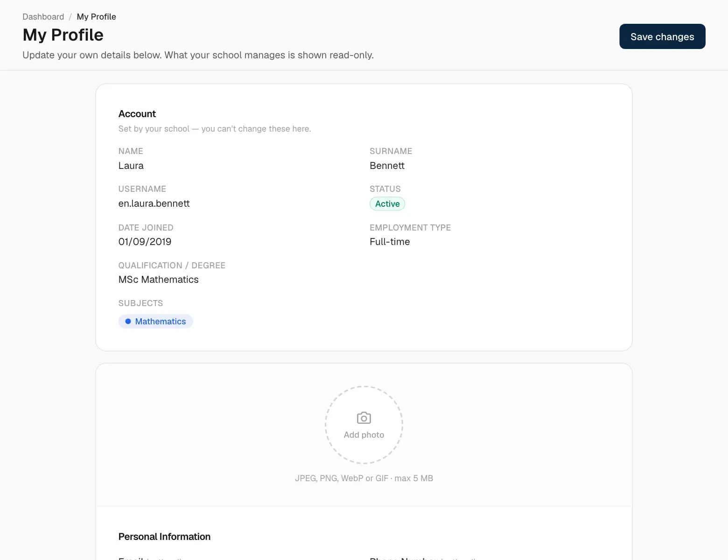Click the name value Laura

(x=131, y=166)
